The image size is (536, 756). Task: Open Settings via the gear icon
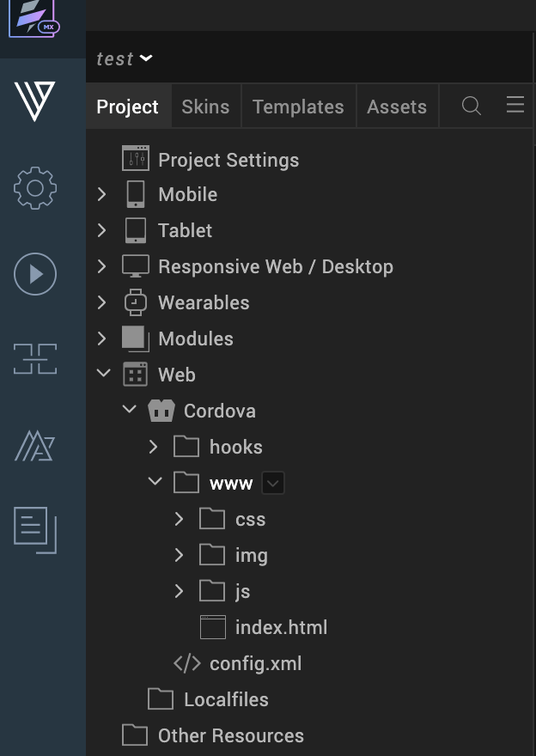coord(34,188)
